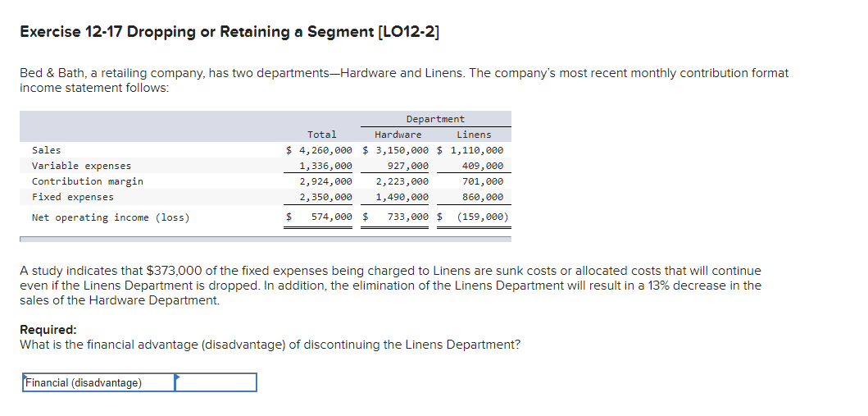Click Linens variable expenses 409,000
The image size is (868, 416).
coord(483,166)
